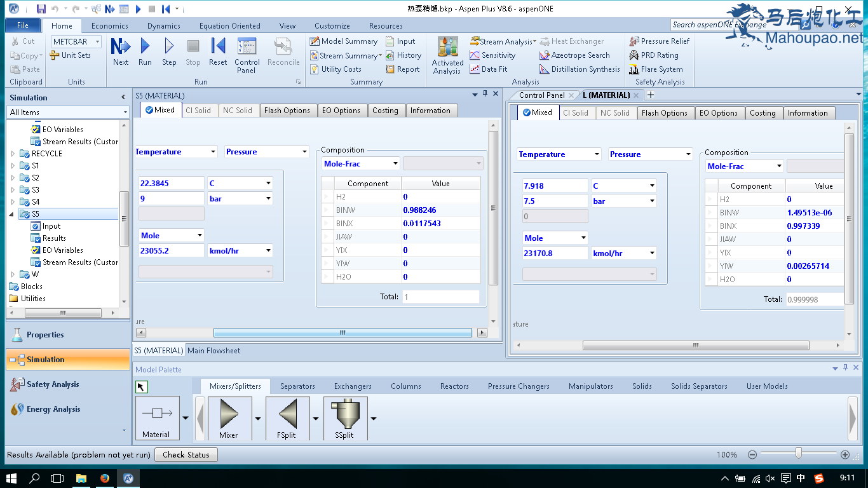
Task: Switch to Main Flowsheet tab
Action: pos(214,351)
